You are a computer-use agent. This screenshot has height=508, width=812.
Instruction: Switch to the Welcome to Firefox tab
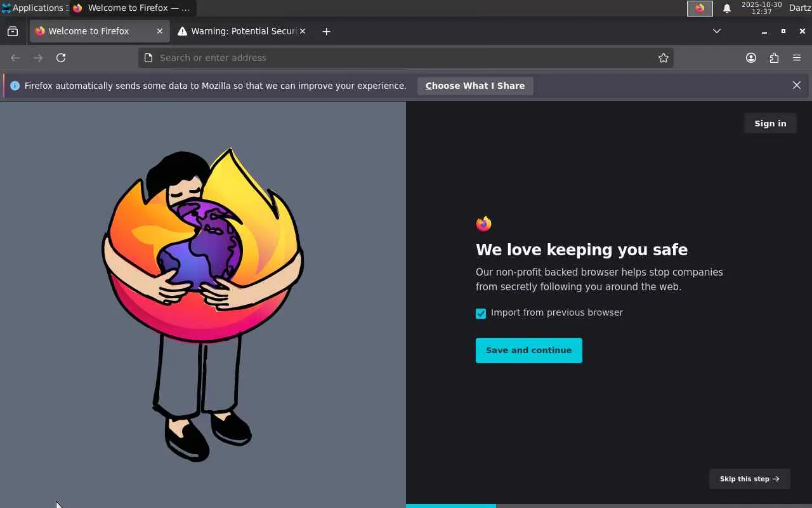pyautogui.click(x=100, y=31)
